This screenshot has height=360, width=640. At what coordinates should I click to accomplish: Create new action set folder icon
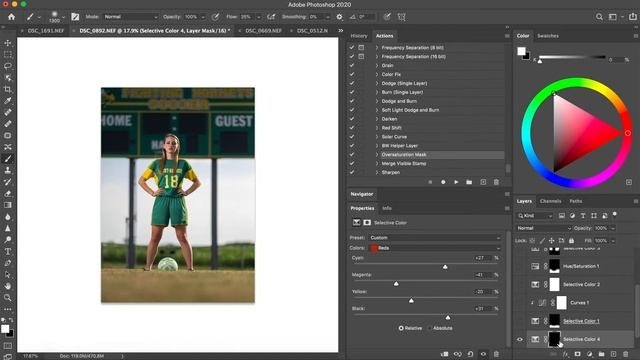pos(469,182)
